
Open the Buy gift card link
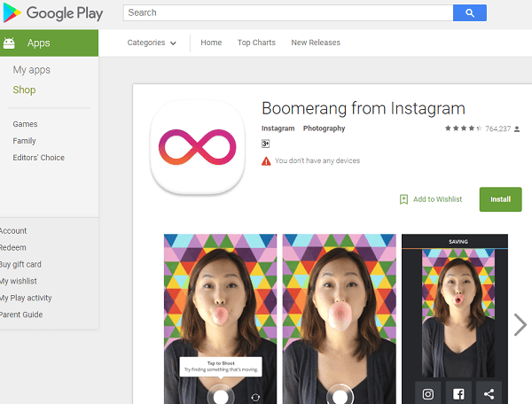[x=20, y=264]
